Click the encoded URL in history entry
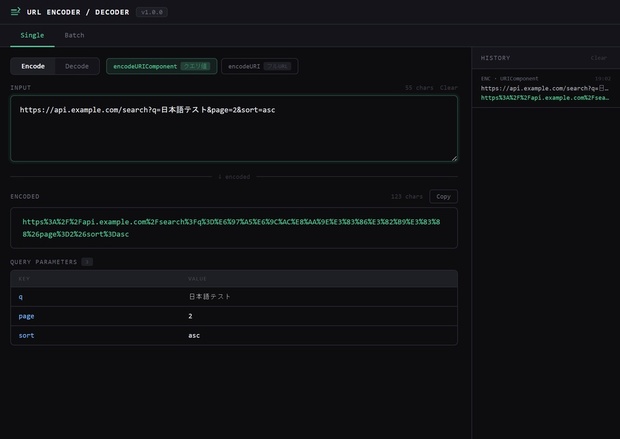 [544, 98]
